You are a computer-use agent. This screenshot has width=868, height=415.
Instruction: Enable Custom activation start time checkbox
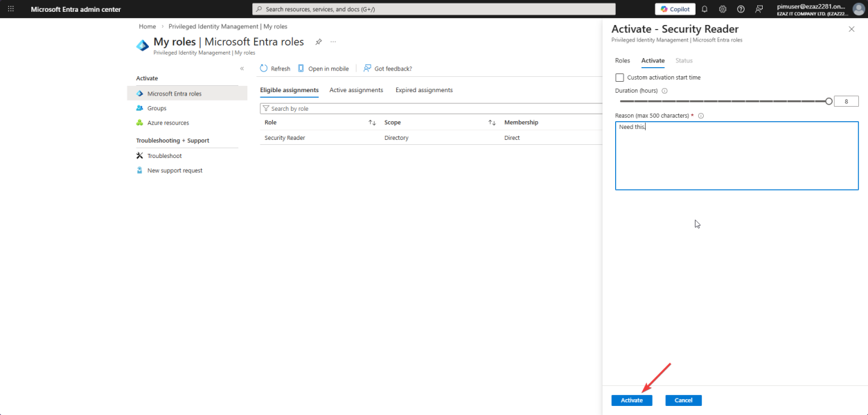(619, 78)
